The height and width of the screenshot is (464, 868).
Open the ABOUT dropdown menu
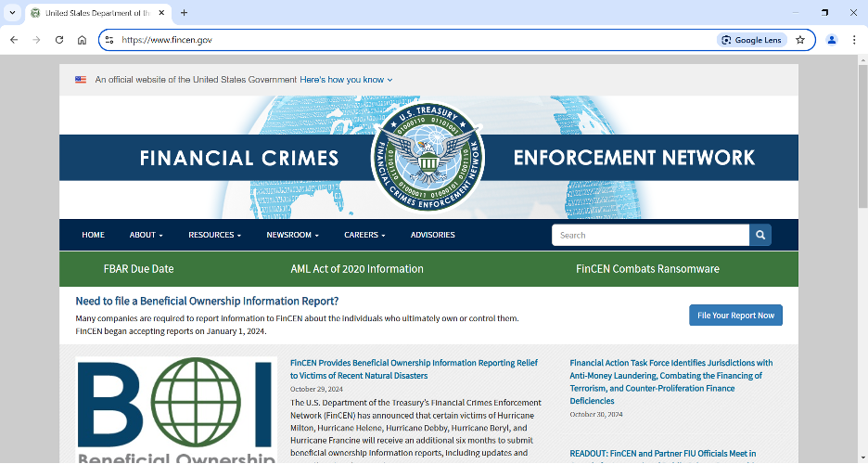(x=147, y=235)
